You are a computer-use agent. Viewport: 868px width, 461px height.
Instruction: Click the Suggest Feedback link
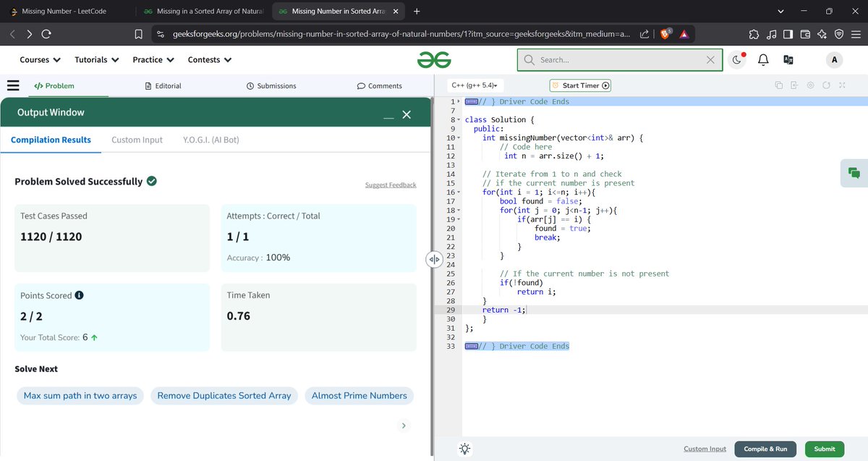pos(391,185)
